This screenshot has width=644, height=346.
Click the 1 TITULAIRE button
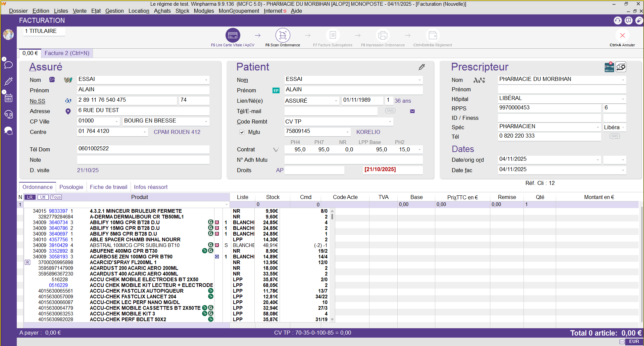click(x=44, y=31)
